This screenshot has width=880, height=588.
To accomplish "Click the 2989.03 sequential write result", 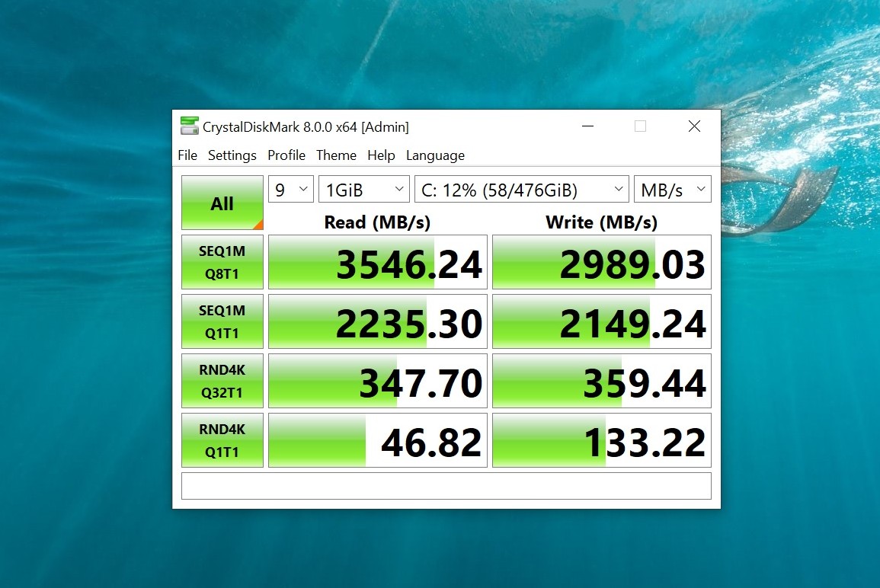I will [602, 262].
